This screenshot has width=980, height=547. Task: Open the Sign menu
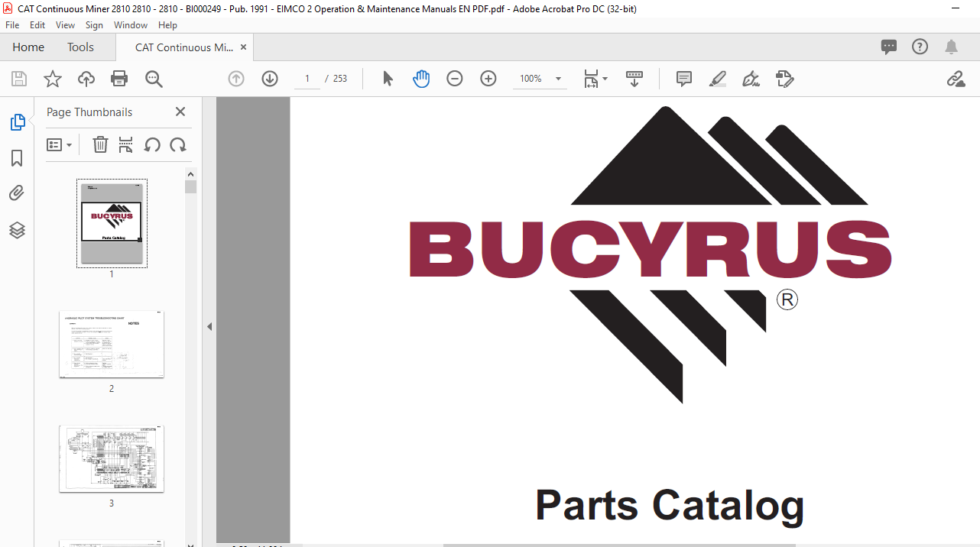tap(94, 25)
